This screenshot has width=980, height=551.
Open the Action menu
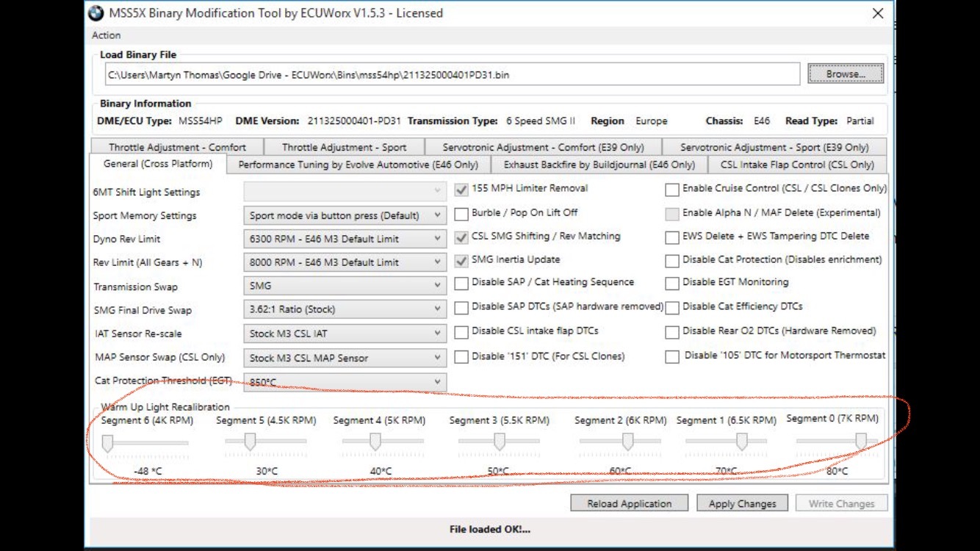click(107, 35)
